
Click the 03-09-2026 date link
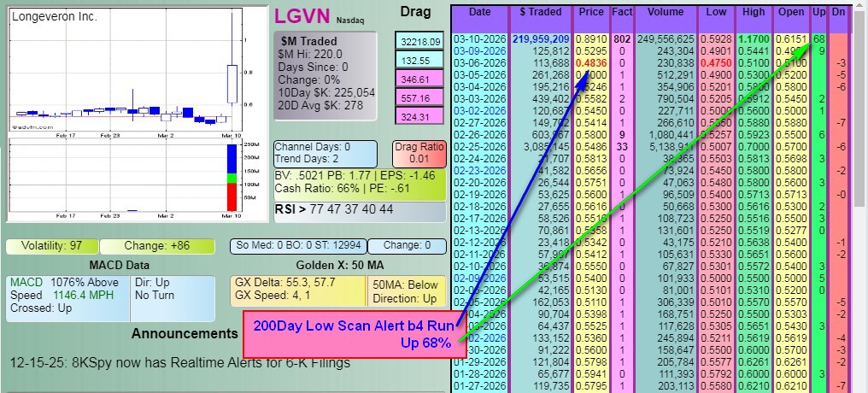coord(479,50)
